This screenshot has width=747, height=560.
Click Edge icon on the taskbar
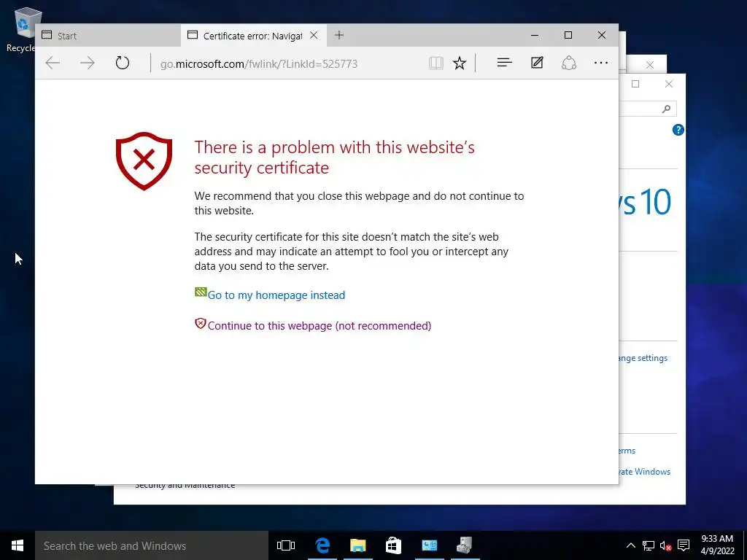(x=322, y=545)
